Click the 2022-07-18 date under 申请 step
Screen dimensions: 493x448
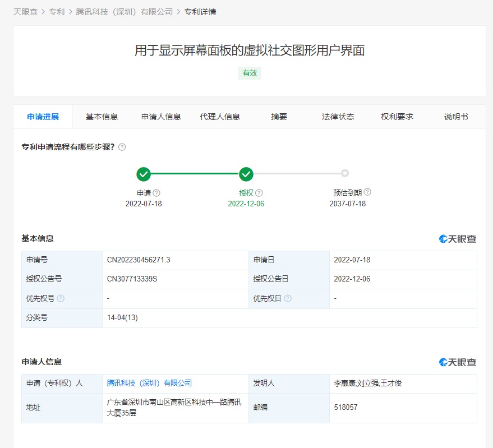click(x=144, y=204)
